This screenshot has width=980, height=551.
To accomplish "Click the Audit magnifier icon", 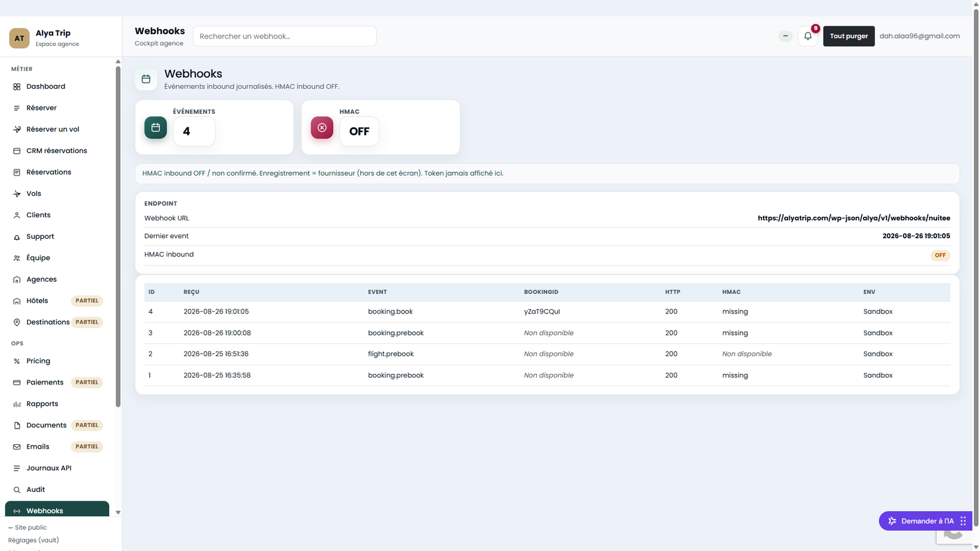I will coord(17,490).
